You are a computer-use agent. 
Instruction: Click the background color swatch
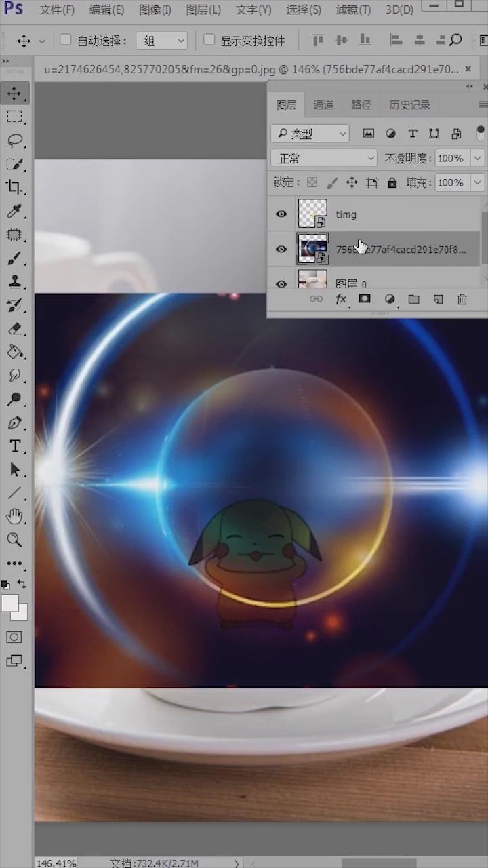[22, 614]
